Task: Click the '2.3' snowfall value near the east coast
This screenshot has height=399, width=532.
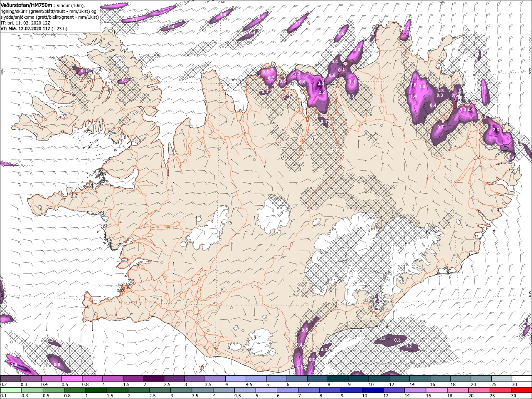Action: tap(495, 130)
